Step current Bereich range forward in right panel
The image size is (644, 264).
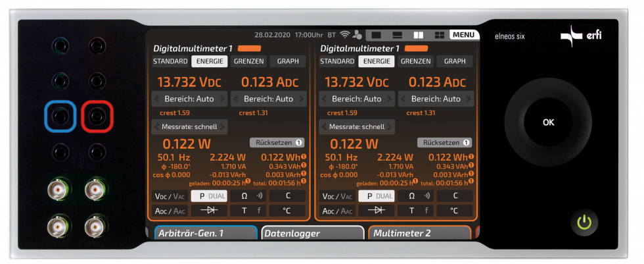pyautogui.click(x=469, y=99)
